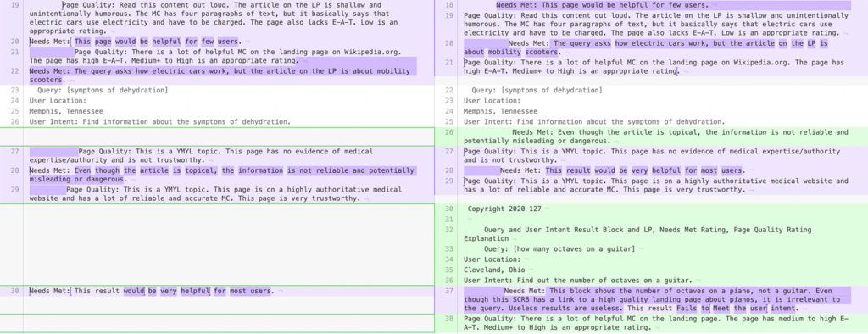
Task: Click right pane line 19 'Read this content out loud'
Action: [656, 24]
